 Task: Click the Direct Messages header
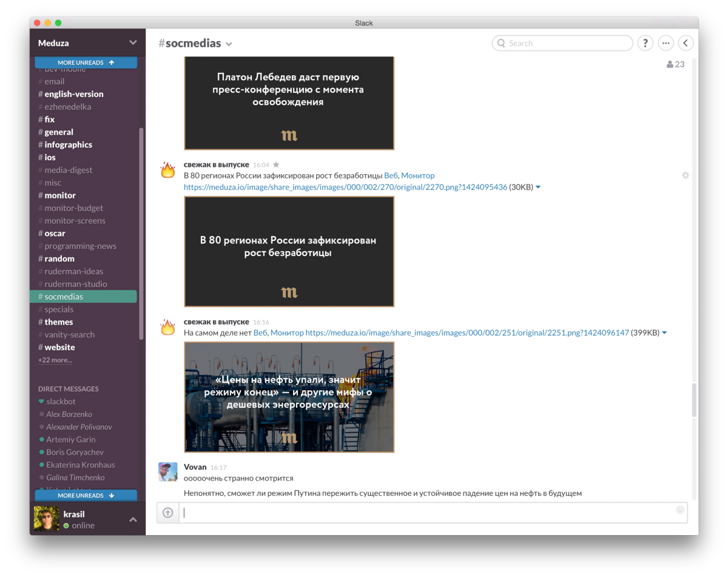(68, 389)
